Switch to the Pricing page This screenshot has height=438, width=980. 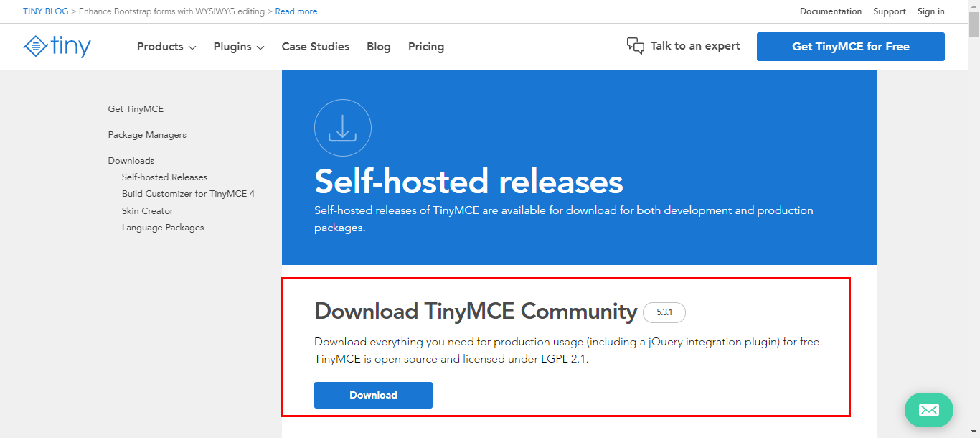(426, 46)
